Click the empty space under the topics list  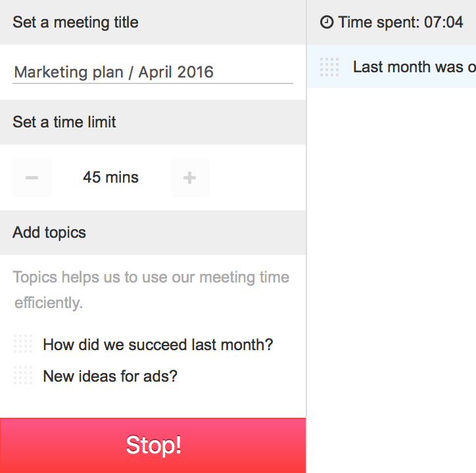(153, 402)
